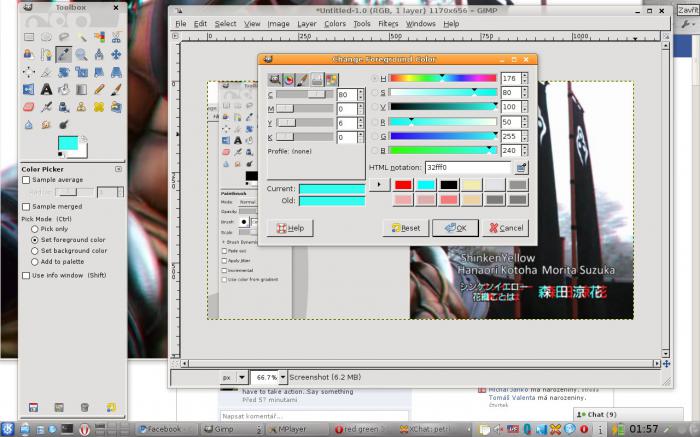The width and height of the screenshot is (700, 437).
Task: Open the 66.7% zoom dropdown
Action: (283, 377)
